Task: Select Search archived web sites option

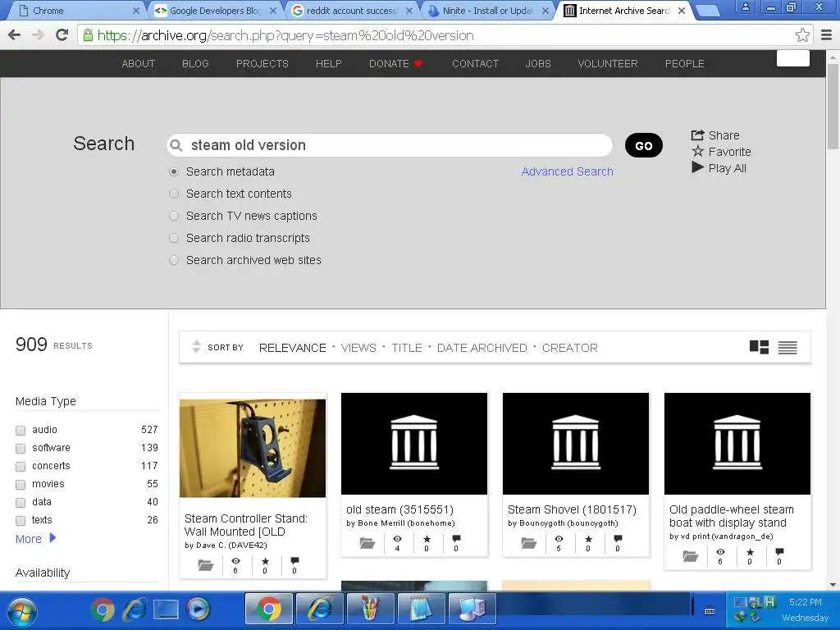Action: (174, 260)
